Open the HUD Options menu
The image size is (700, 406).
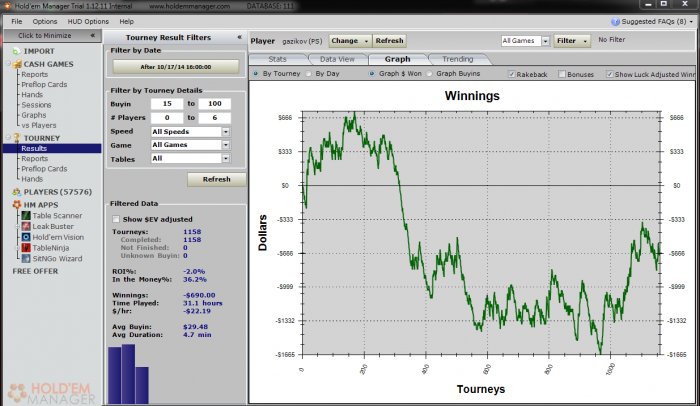(89, 21)
